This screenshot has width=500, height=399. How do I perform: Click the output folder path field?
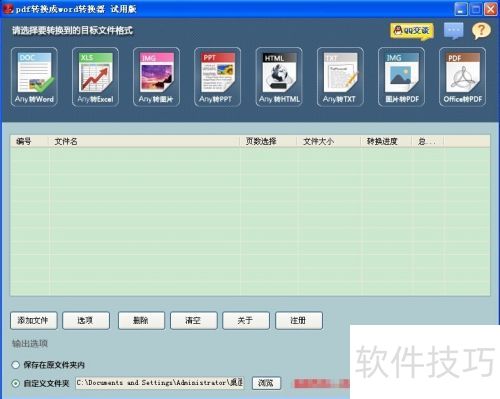pos(160,383)
